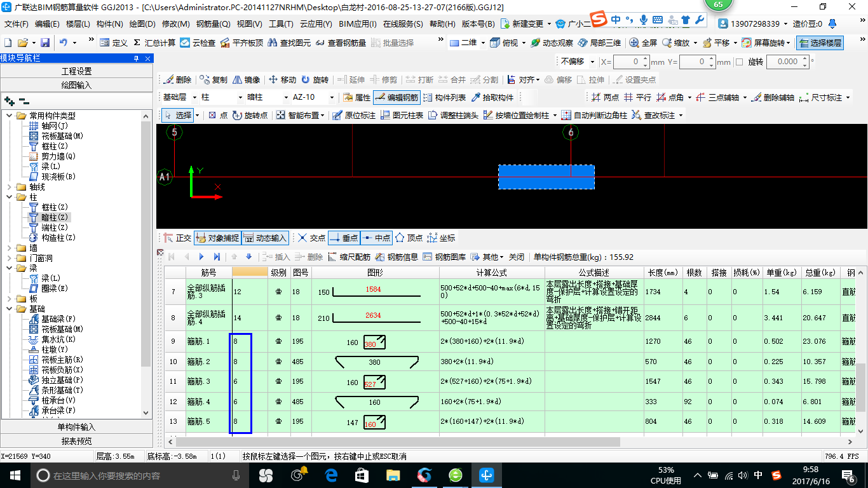The width and height of the screenshot is (868, 488).
Task: Click 钢筋信息 rebar info
Action: (397, 257)
